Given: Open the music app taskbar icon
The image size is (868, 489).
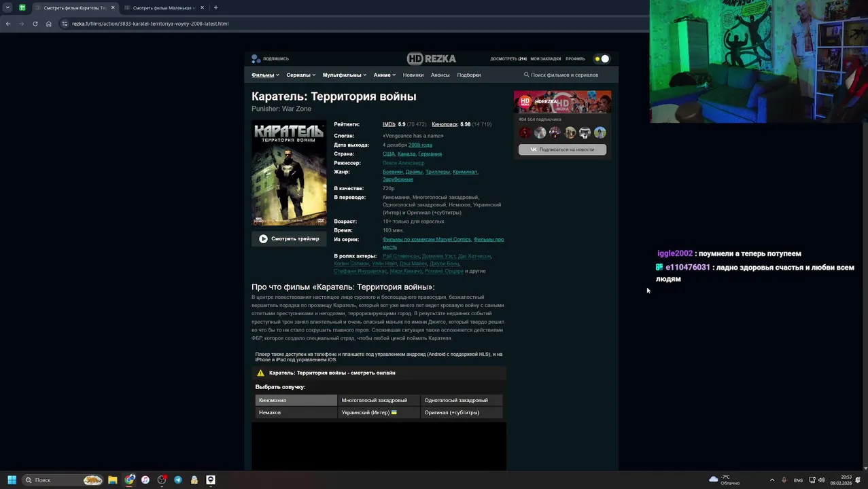Looking at the screenshot, I should pos(145,480).
